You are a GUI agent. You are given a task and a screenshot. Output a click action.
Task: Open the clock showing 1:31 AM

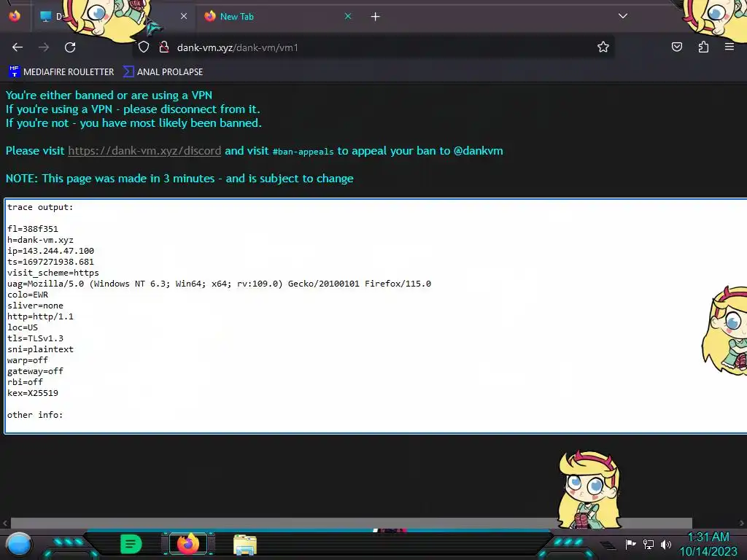pos(708,544)
